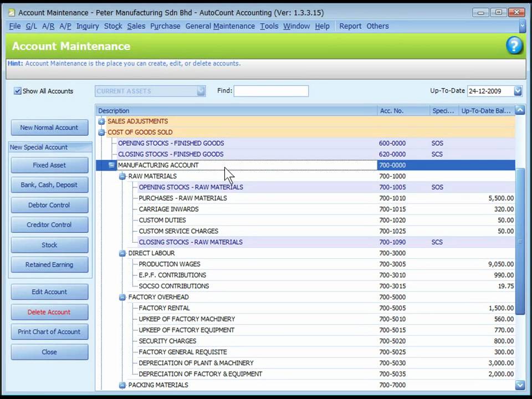Screen dimensions: 532x399
Task: Open the Stock menu
Action: [113, 26]
